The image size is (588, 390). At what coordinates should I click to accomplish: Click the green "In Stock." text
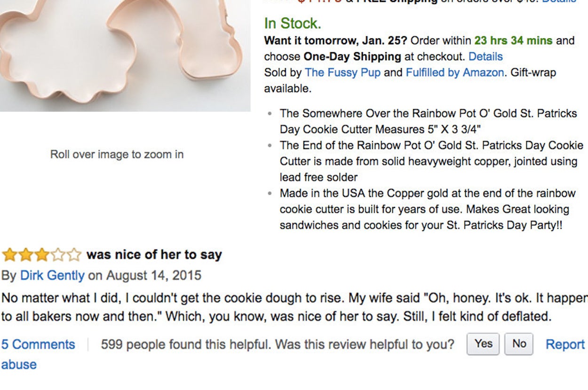tap(293, 23)
